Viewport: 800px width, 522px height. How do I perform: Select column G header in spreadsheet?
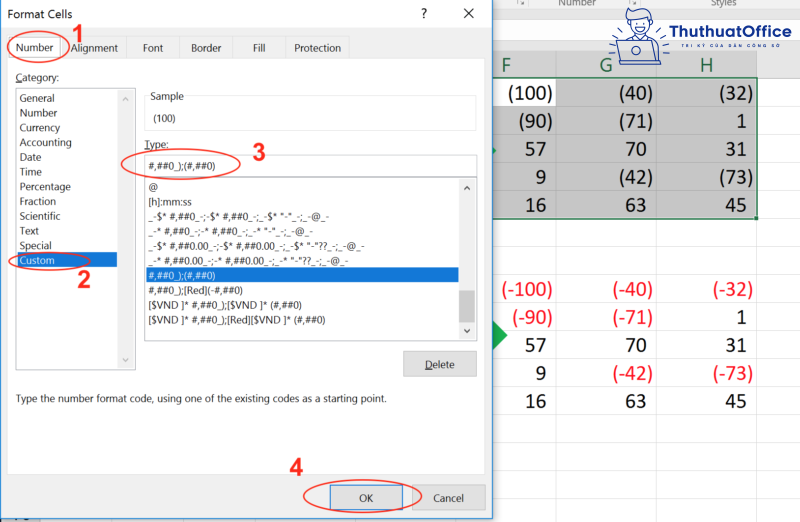606,65
